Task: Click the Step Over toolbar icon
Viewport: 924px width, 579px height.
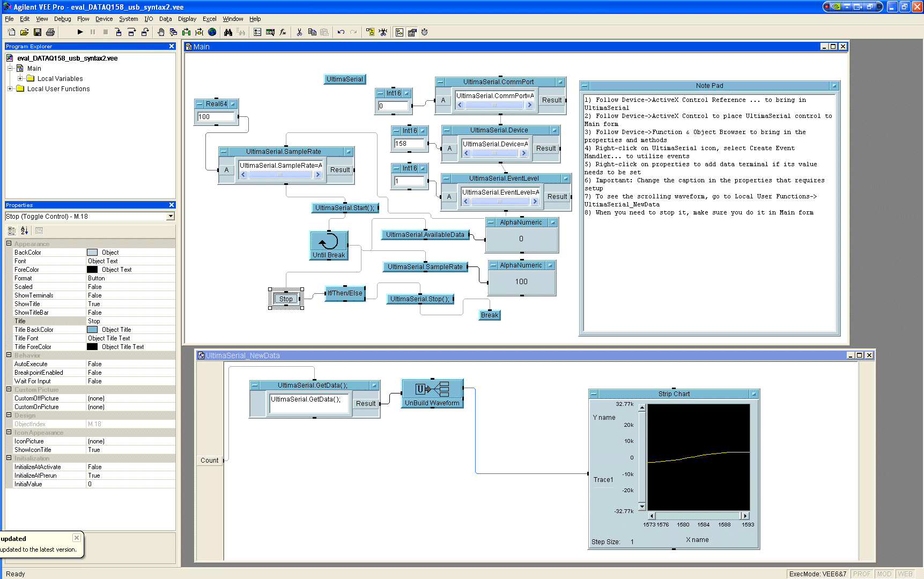Action: pyautogui.click(x=132, y=32)
